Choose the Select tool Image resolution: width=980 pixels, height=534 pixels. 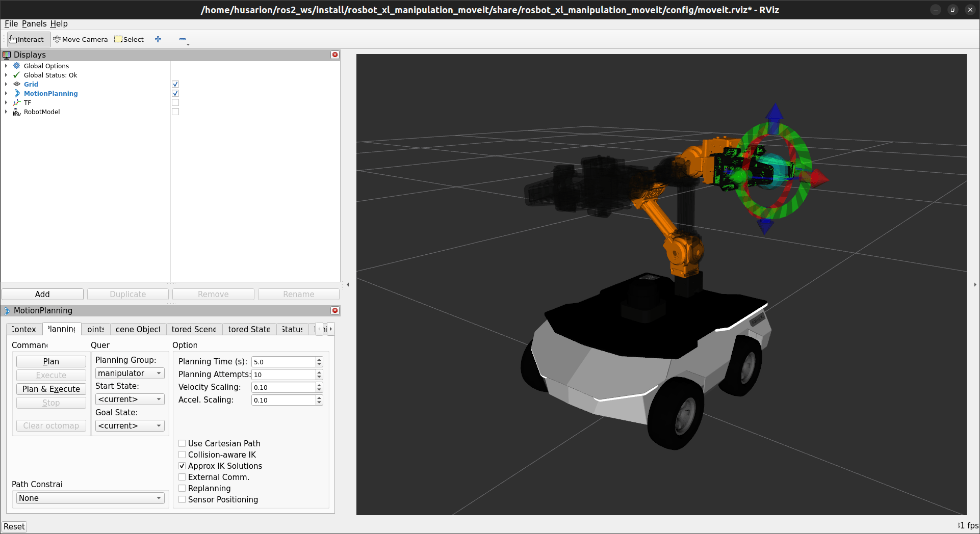click(129, 39)
